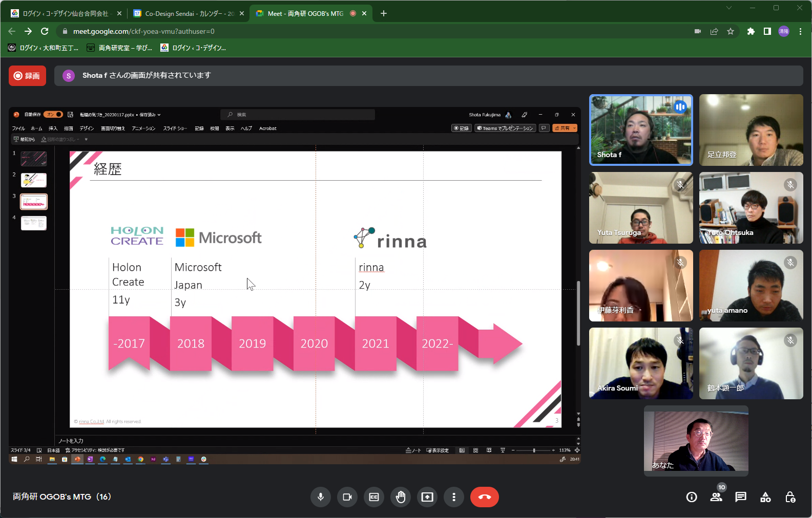Open the meeting details info icon
Viewport: 812px width, 518px height.
click(692, 497)
